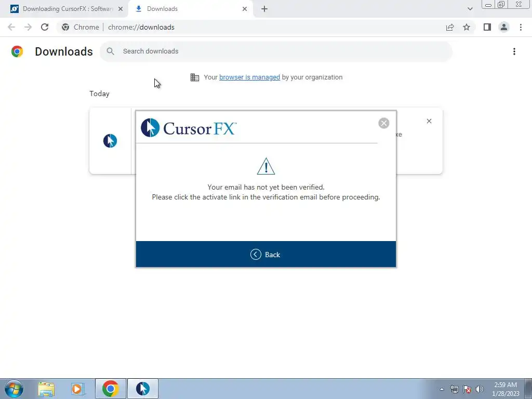Click 'Your email has not yet been verified' text
The image size is (532, 399).
click(265, 187)
